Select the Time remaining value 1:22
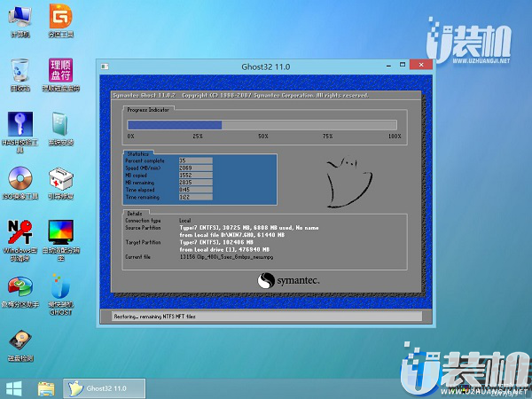 point(195,197)
